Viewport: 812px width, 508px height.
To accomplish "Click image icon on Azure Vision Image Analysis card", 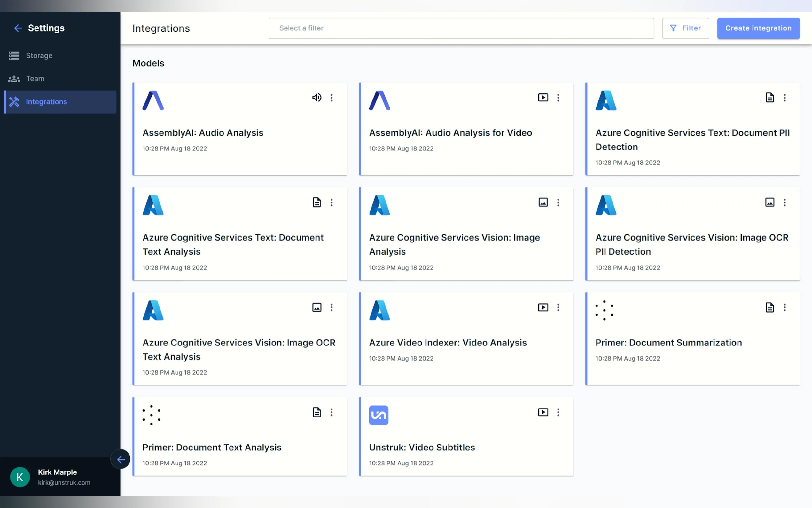I will pos(543,202).
